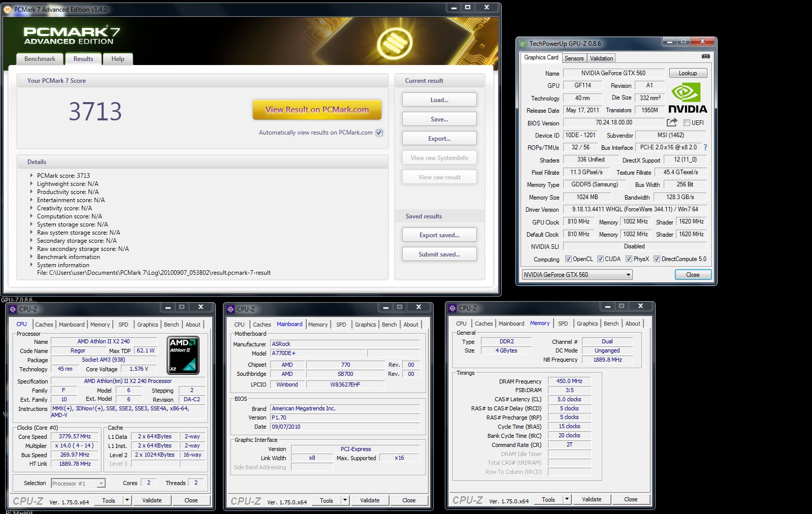Click the GPU-Z title bar app icon
Screen dimensions: 812x514
click(x=523, y=43)
